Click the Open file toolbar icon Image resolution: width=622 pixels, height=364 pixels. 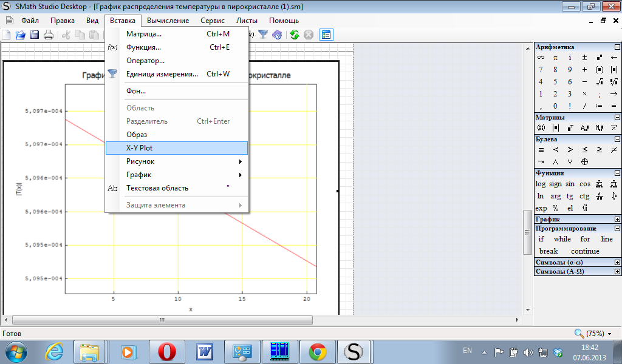(21, 35)
